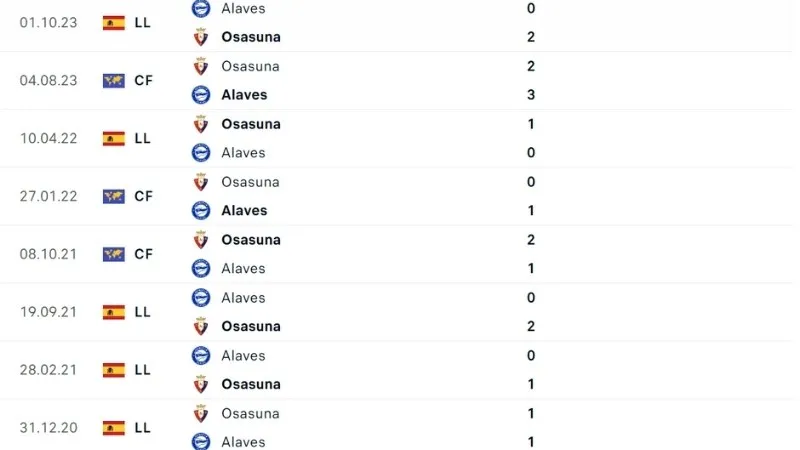
Task: Open Alaves team name in 31.12.20 match
Action: point(243,442)
